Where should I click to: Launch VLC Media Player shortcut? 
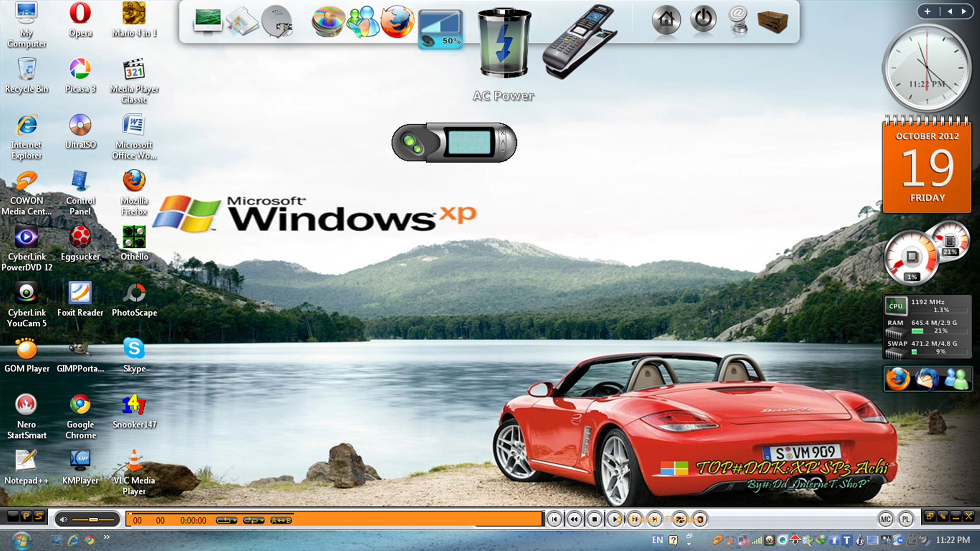pyautogui.click(x=134, y=472)
